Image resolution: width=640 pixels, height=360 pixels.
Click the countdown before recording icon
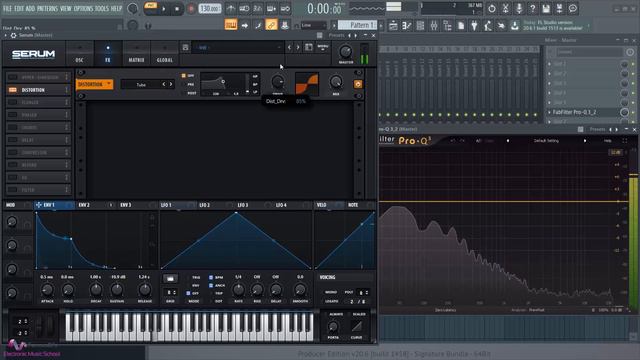click(x=258, y=9)
